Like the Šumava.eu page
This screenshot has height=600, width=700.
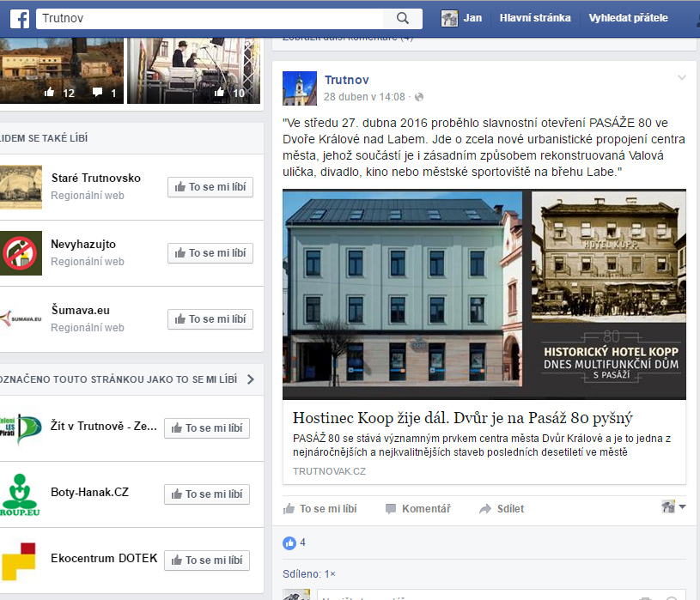(x=210, y=319)
